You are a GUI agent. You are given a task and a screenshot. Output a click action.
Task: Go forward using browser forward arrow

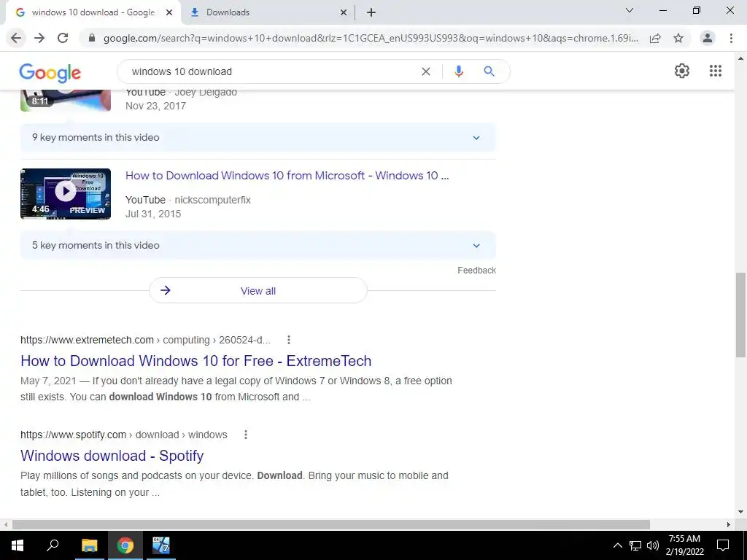(39, 38)
